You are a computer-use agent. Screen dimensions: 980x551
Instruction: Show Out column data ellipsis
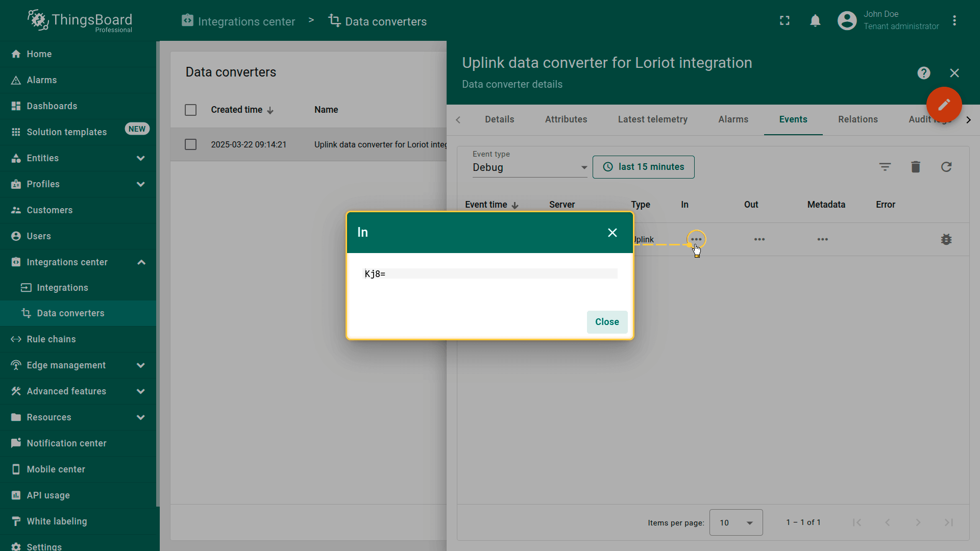click(x=759, y=239)
